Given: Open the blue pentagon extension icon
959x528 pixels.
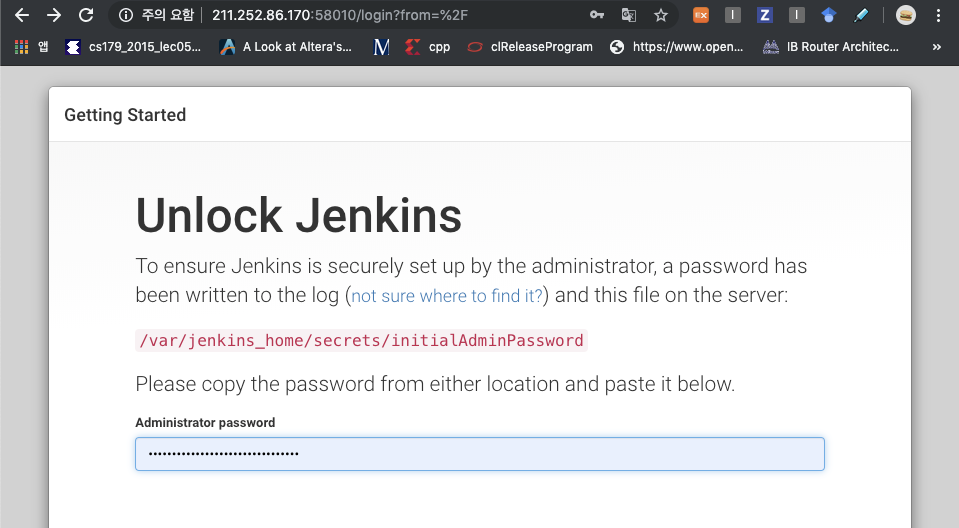Looking at the screenshot, I should 829,15.
